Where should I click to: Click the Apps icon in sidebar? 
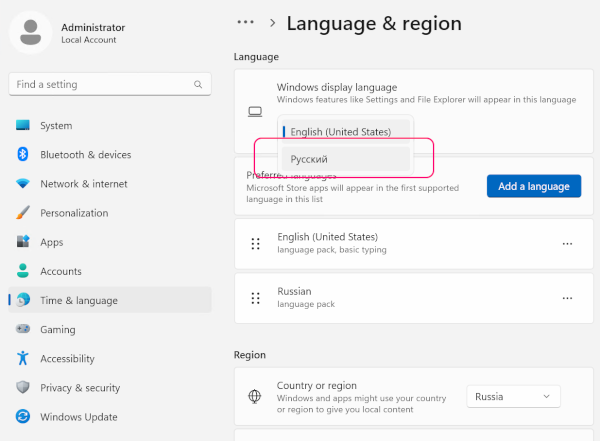pos(23,242)
